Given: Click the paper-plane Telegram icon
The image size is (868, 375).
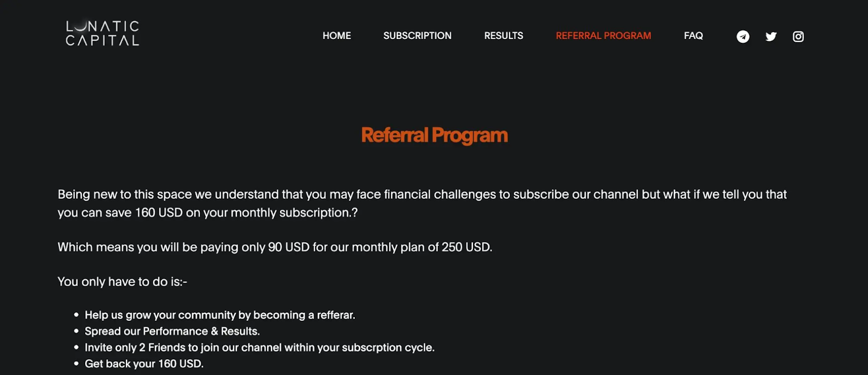Looking at the screenshot, I should (x=743, y=36).
